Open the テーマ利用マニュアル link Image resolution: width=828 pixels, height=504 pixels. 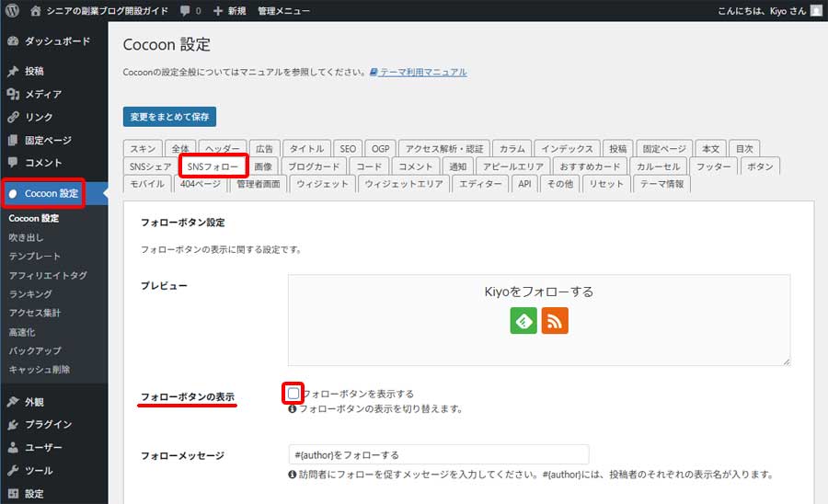423,72
